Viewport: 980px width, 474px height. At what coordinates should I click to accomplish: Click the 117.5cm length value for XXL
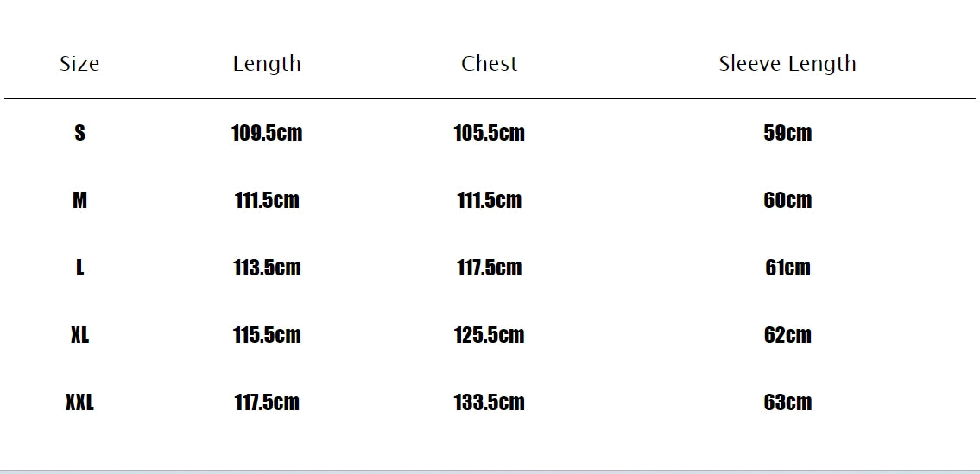click(267, 402)
